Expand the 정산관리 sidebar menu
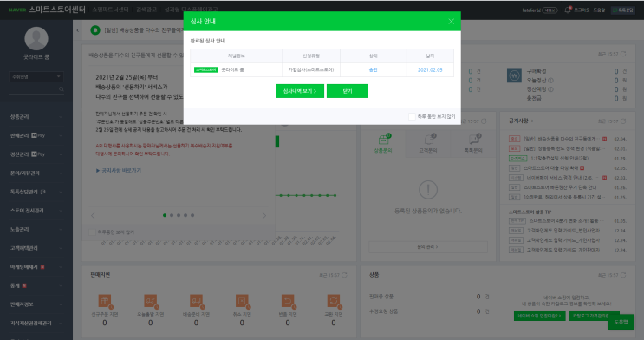 (36, 154)
